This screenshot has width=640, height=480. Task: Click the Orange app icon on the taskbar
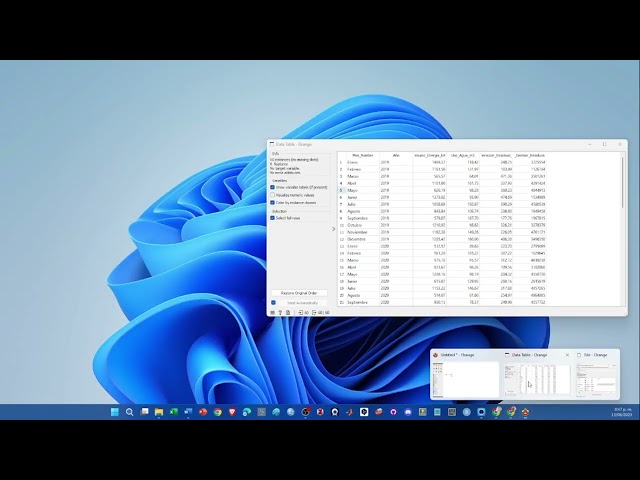(525, 412)
